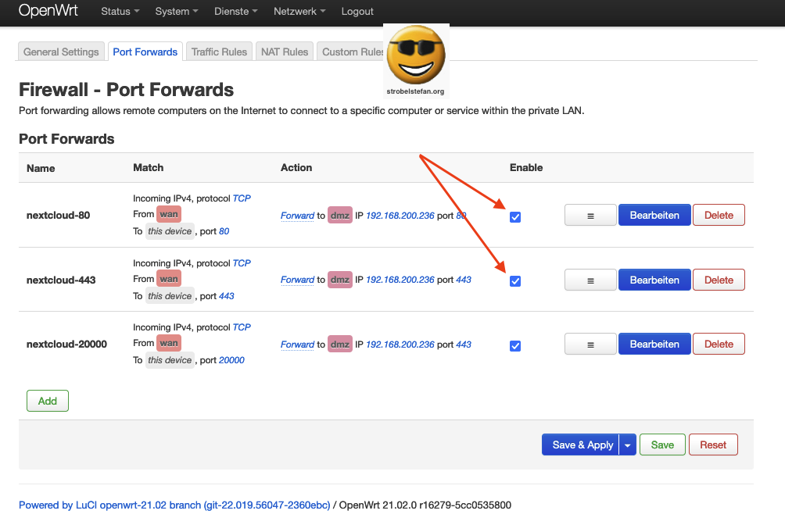The width and height of the screenshot is (785, 532).
Task: Click the strobelstefan.org smiley icon
Action: pos(415,55)
